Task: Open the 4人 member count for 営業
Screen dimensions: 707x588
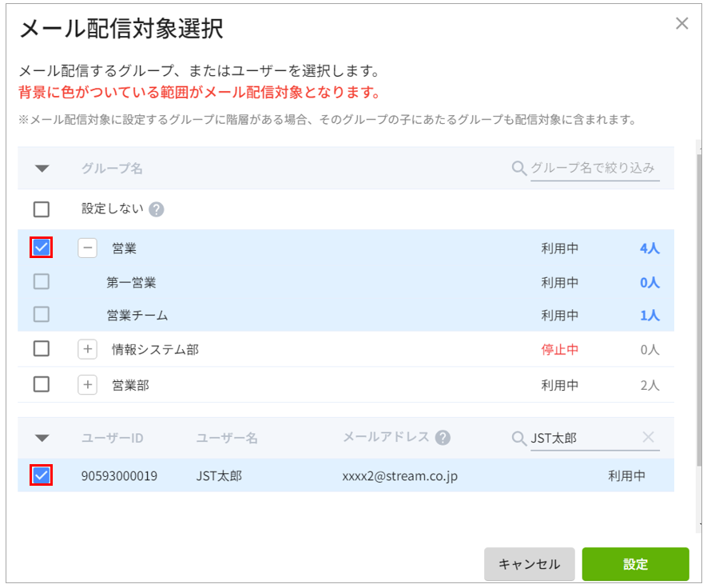Action: pos(649,248)
